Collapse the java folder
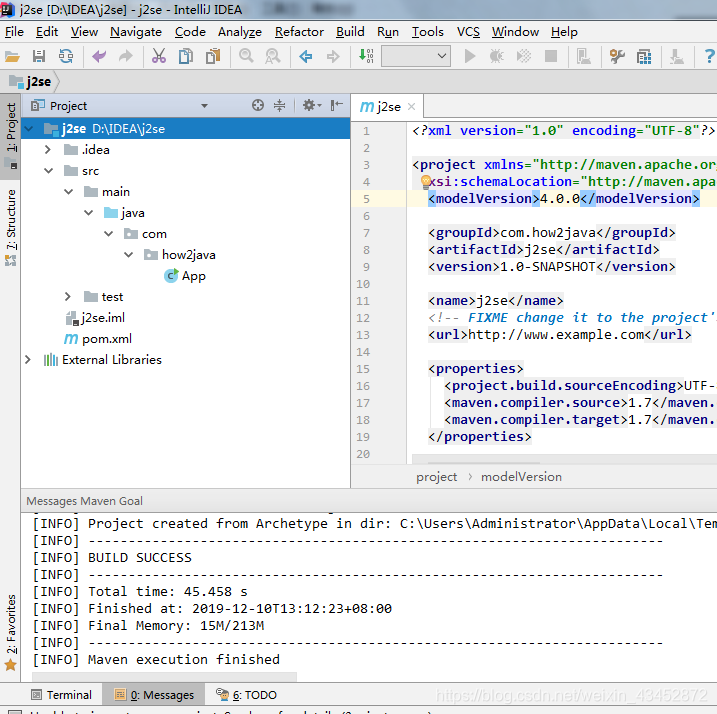The width and height of the screenshot is (717, 714). (89, 213)
